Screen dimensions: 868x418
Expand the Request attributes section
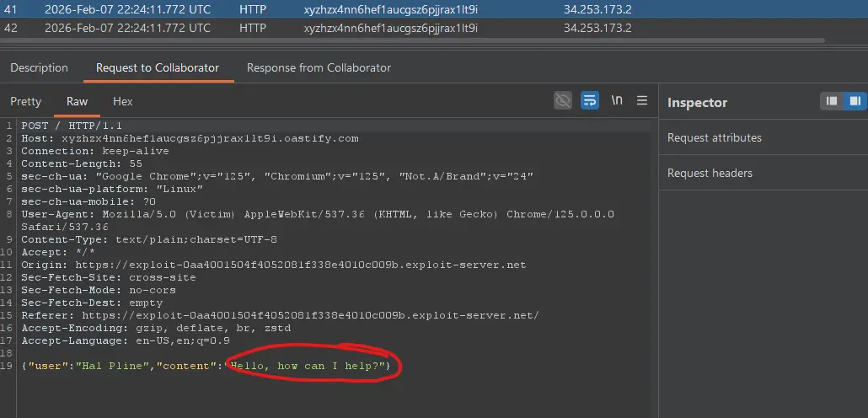point(714,137)
